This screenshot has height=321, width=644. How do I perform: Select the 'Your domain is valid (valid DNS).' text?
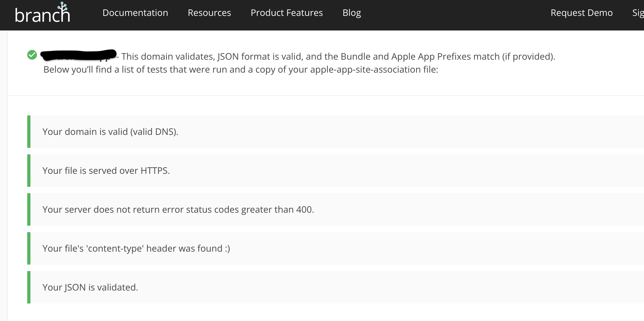coord(110,132)
